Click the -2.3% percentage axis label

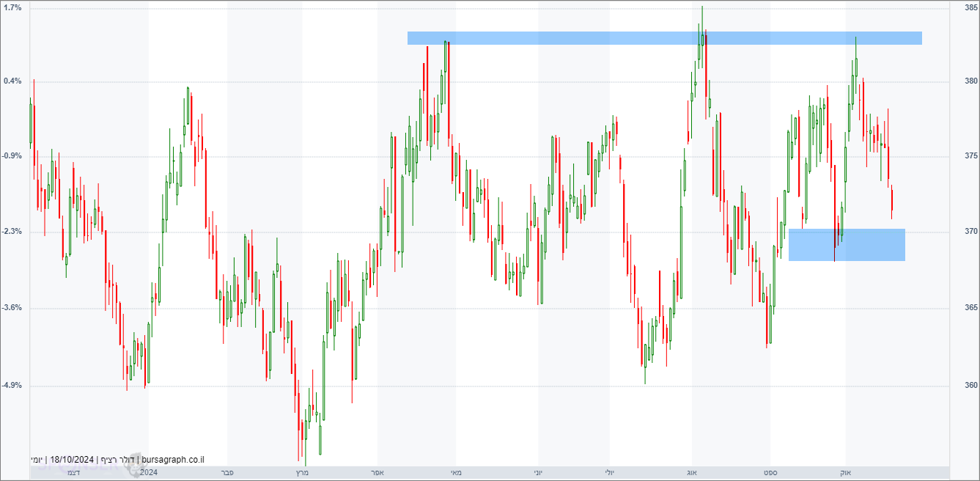tap(12, 231)
